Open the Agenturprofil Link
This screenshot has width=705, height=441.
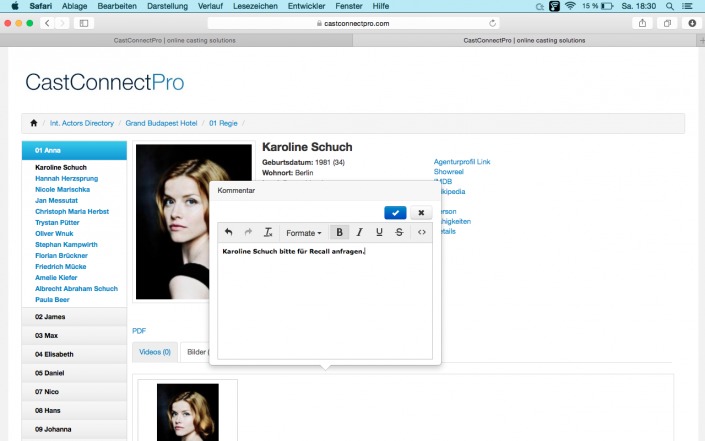[x=462, y=162]
